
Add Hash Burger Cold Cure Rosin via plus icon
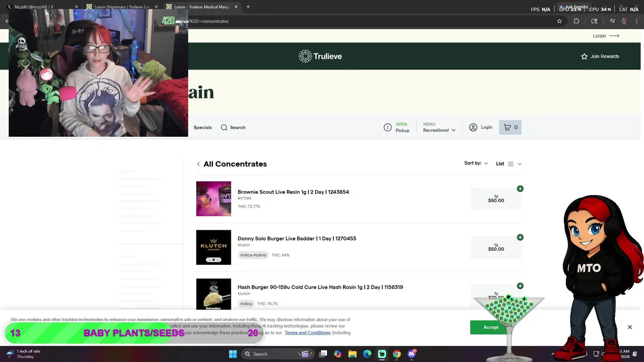pos(520,286)
